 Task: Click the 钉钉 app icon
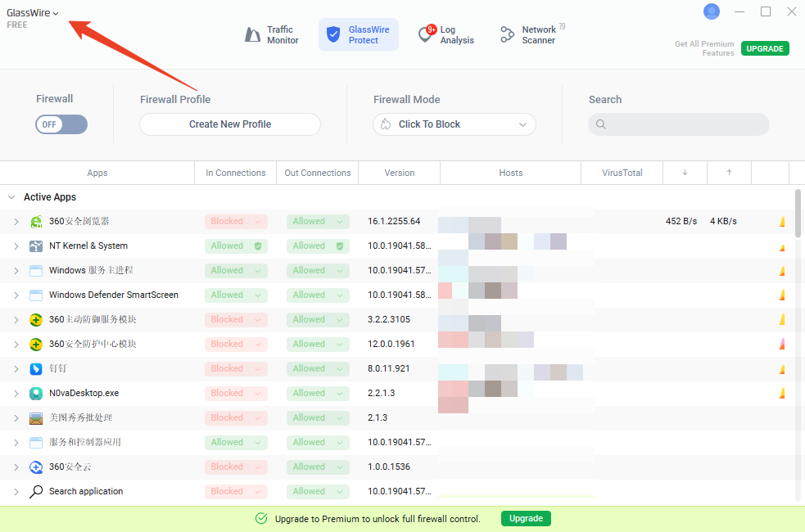[x=36, y=369]
